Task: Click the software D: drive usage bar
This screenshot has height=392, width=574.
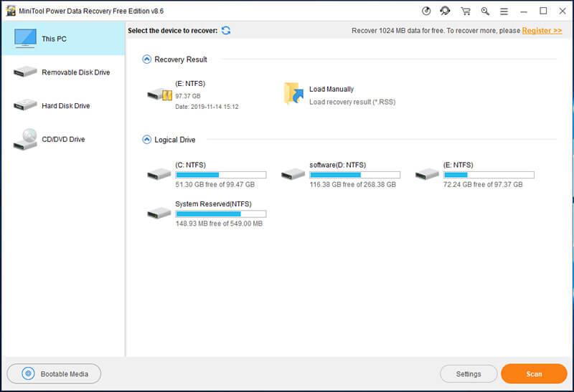Action: click(354, 175)
